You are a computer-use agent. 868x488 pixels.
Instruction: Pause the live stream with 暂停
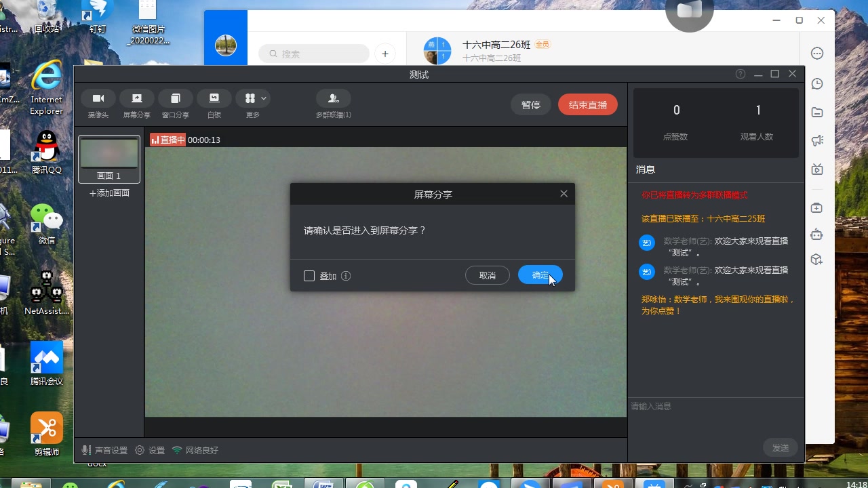pos(531,105)
